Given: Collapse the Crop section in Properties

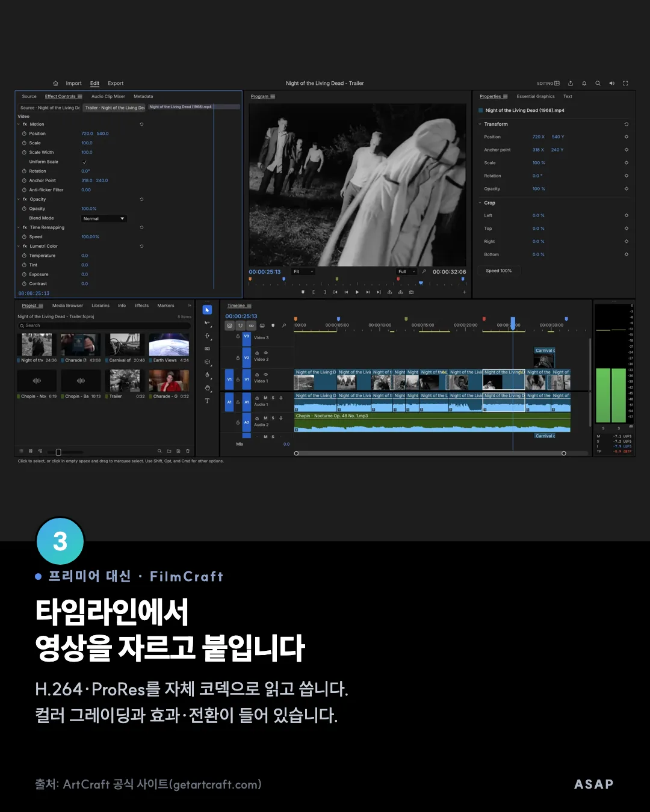Looking at the screenshot, I should click(x=480, y=203).
